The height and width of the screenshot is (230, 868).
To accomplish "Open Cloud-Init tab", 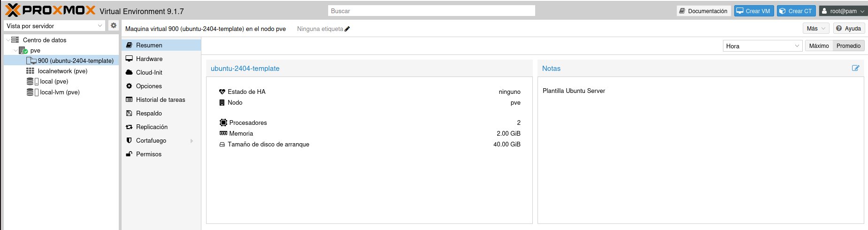I will pyautogui.click(x=161, y=72).
